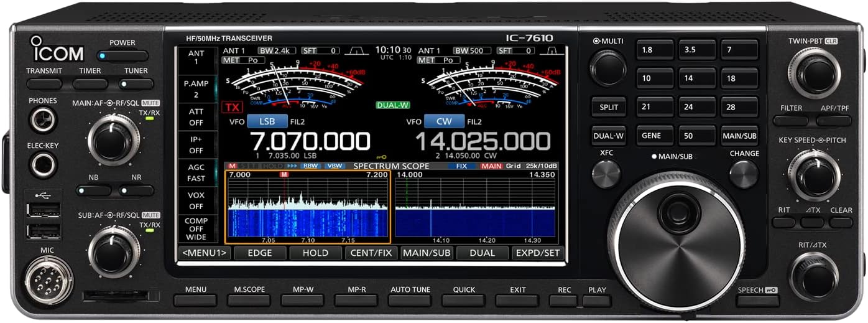
Task: Click the MAIN AF RF/SQL knob
Action: [114, 139]
